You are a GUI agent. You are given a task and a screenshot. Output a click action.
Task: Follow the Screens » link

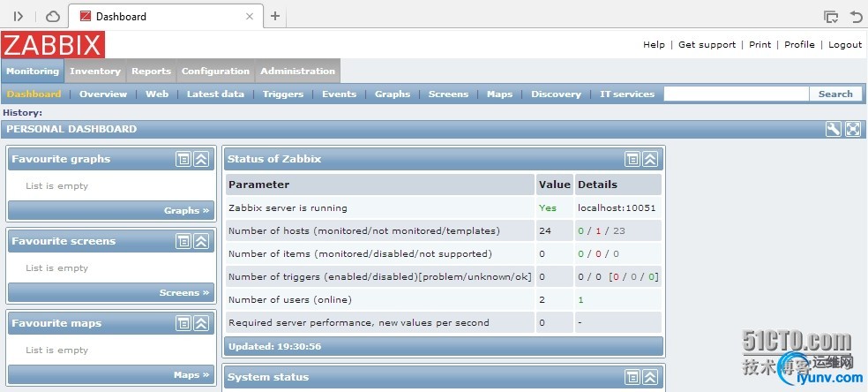point(184,293)
